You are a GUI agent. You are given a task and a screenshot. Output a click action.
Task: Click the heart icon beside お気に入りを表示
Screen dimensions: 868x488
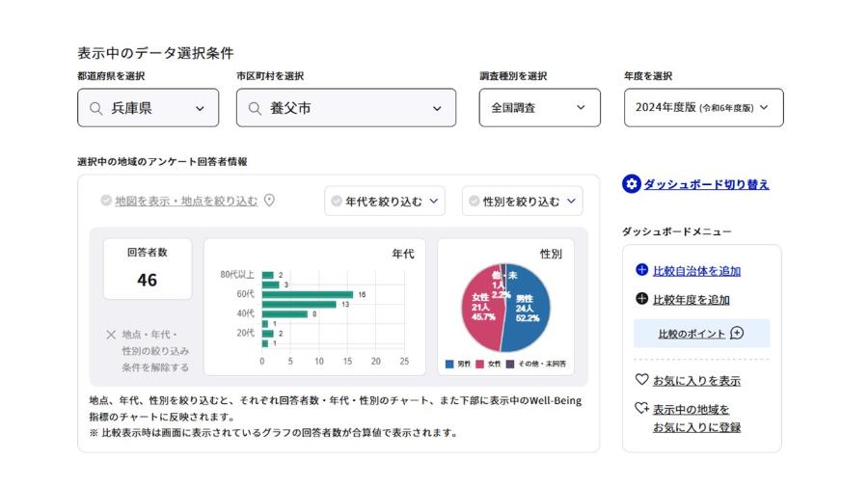point(642,380)
